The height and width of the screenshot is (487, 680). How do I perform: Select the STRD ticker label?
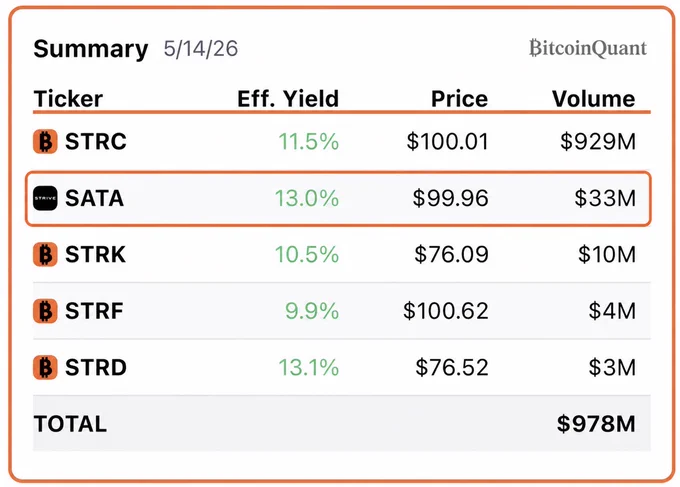(96, 367)
